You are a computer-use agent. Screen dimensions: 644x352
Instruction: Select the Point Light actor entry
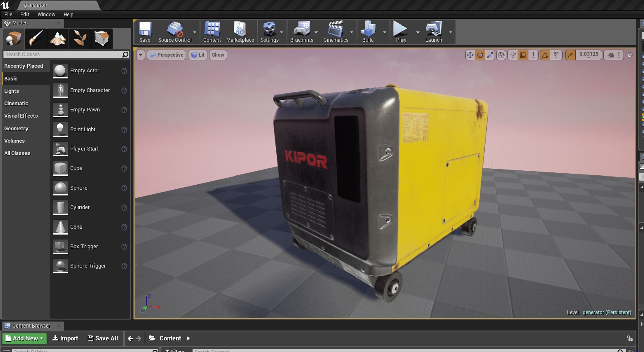[x=91, y=130]
